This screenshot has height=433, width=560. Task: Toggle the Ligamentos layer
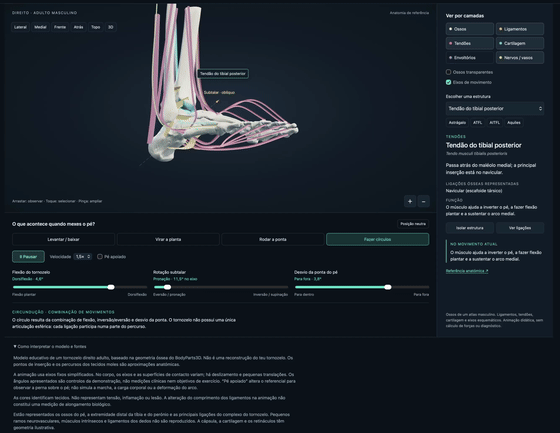520,29
